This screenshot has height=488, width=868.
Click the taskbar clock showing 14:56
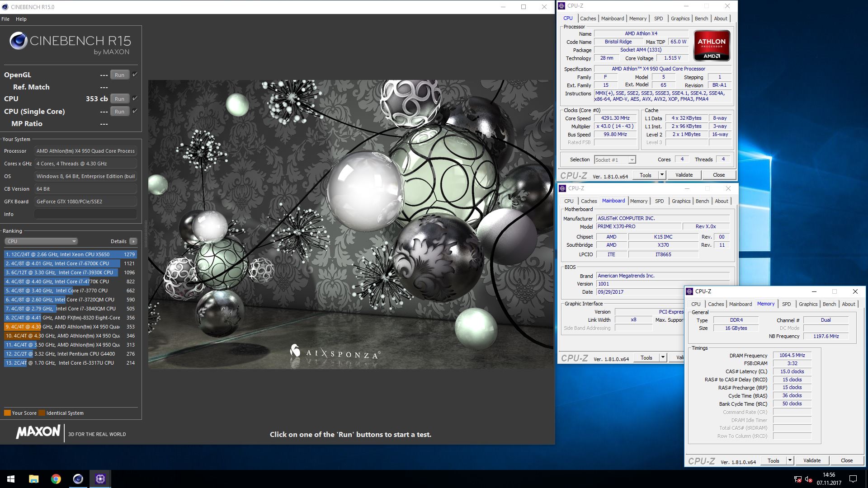829,475
